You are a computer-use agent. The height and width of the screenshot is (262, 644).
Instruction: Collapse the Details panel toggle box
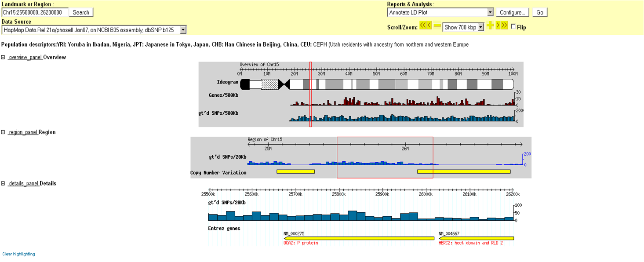click(3, 183)
